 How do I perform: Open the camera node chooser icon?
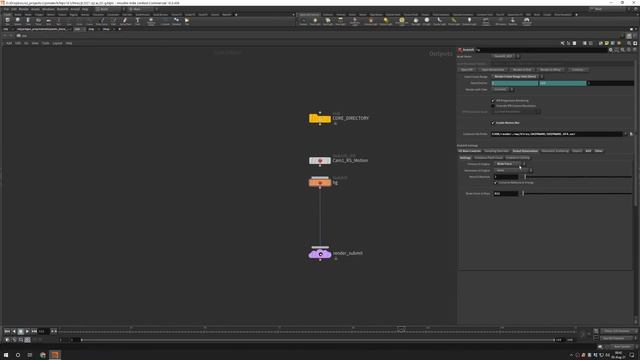[631, 134]
